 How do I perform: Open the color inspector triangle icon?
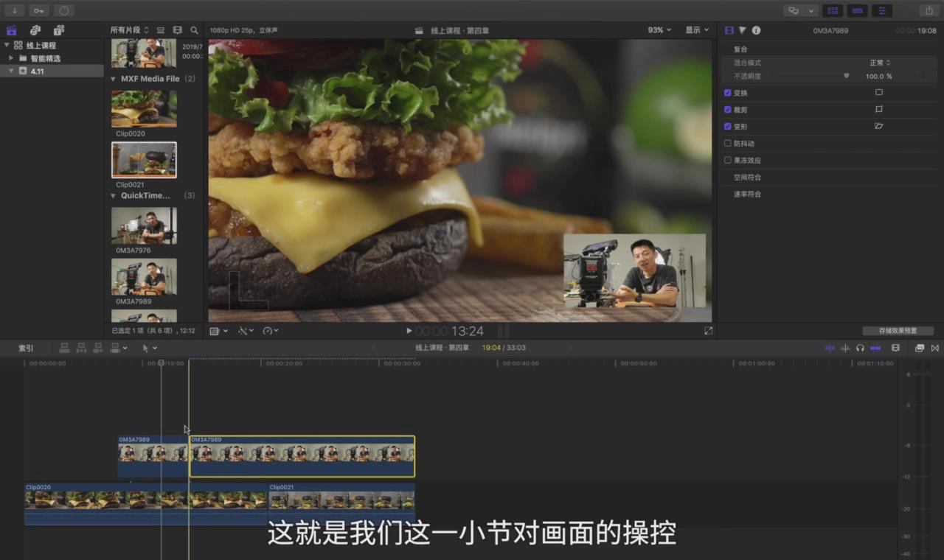coord(743,30)
